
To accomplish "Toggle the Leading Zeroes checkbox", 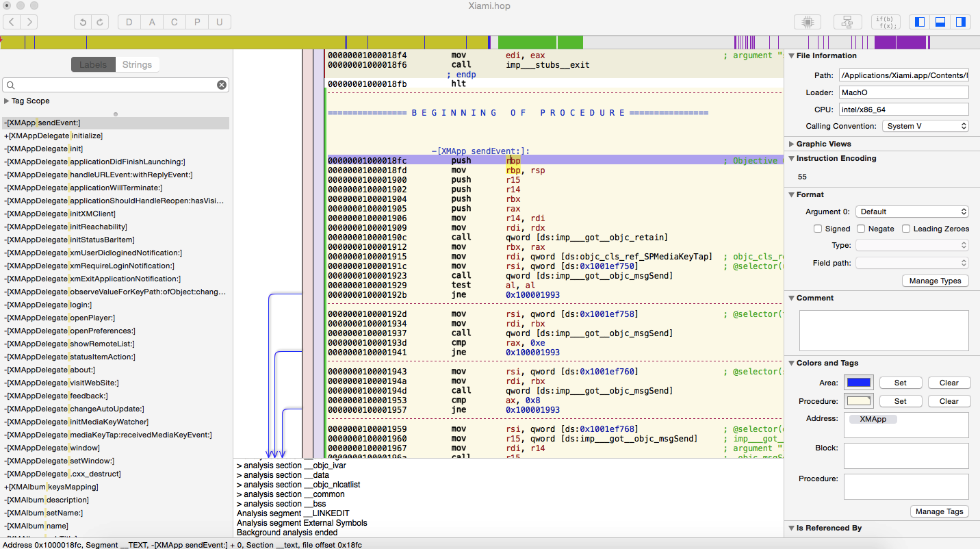I will (x=906, y=229).
